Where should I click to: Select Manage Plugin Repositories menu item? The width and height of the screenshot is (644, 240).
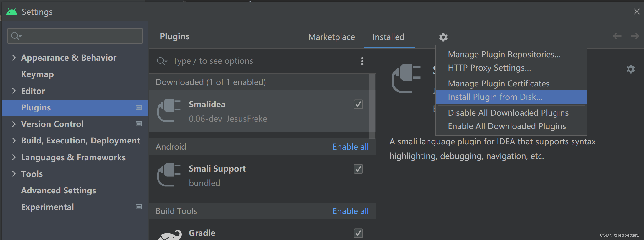coord(511,54)
